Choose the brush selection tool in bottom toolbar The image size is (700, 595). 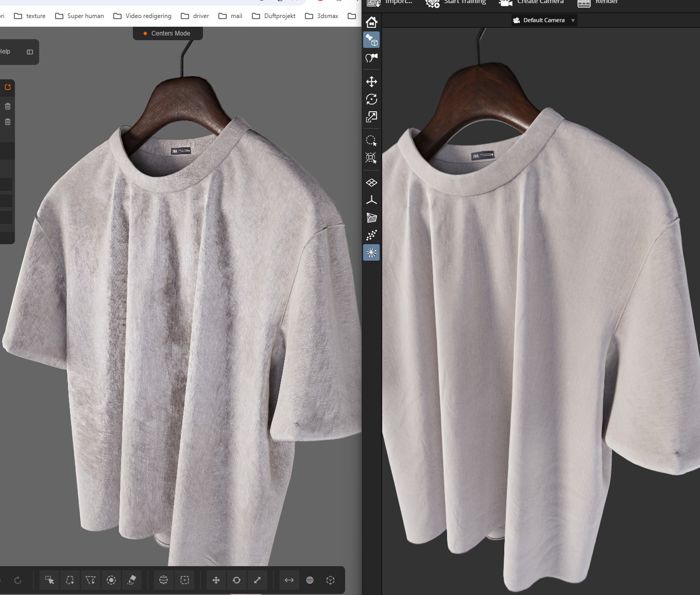pyautogui.click(x=111, y=580)
